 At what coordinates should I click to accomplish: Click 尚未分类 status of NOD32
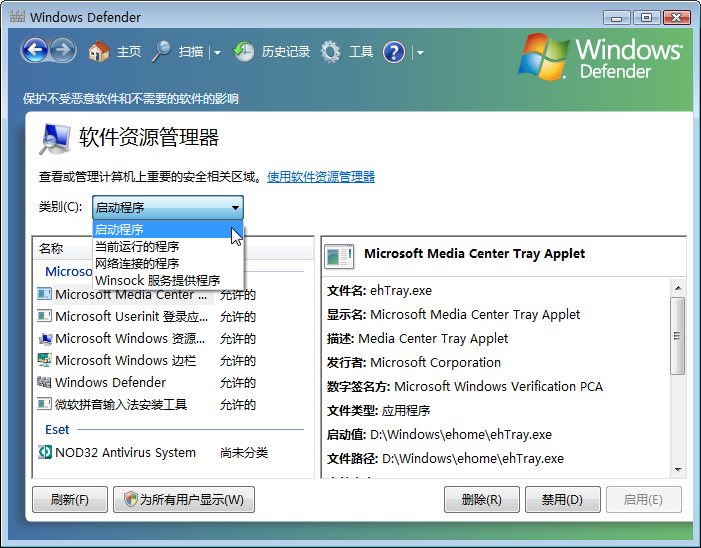click(x=244, y=453)
